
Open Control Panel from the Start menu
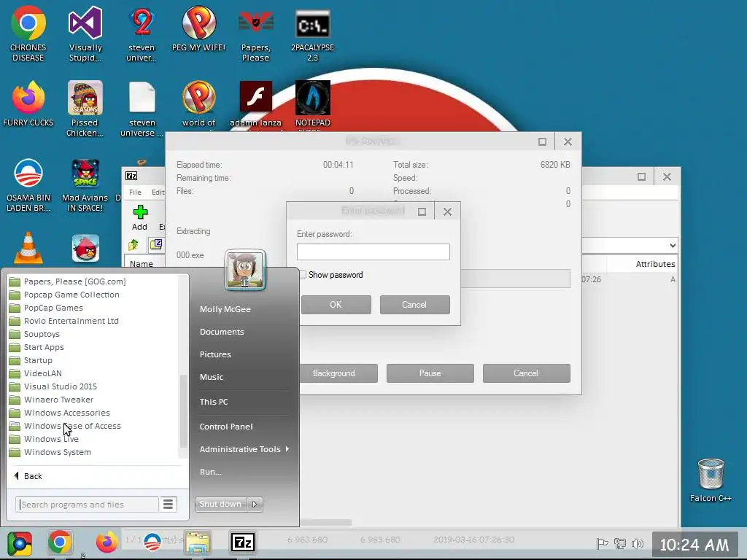[226, 427]
